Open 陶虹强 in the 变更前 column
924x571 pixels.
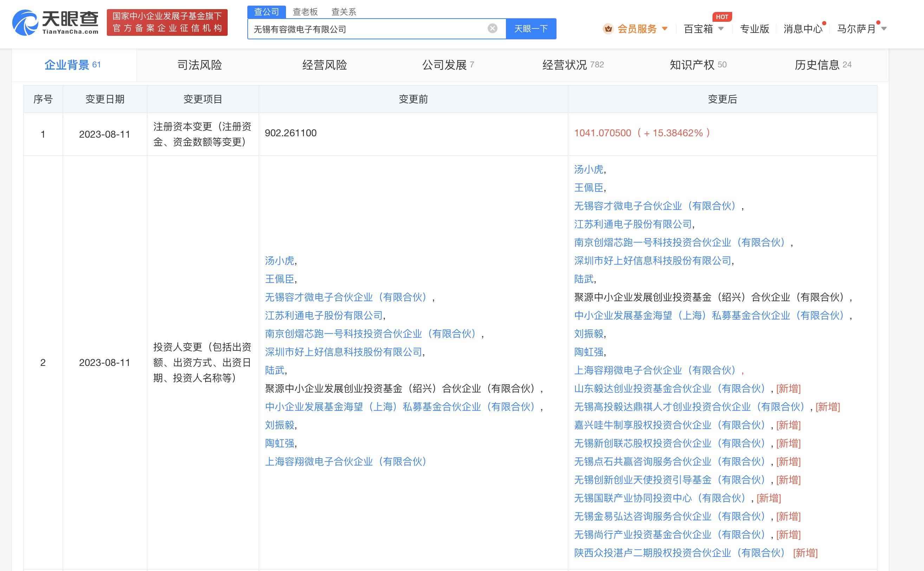(280, 443)
